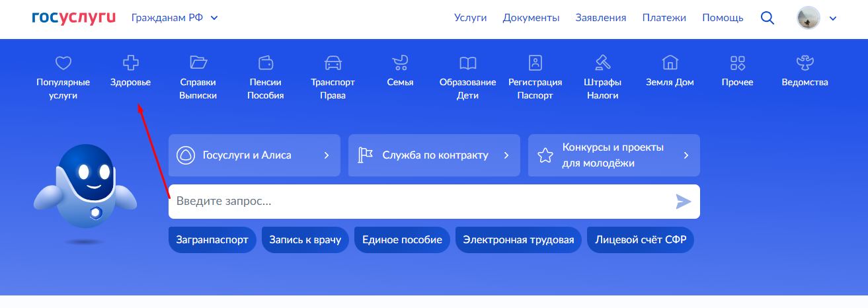868x308 pixels.
Task: Click the Регистрация Паспорт category label
Action: [x=535, y=89]
